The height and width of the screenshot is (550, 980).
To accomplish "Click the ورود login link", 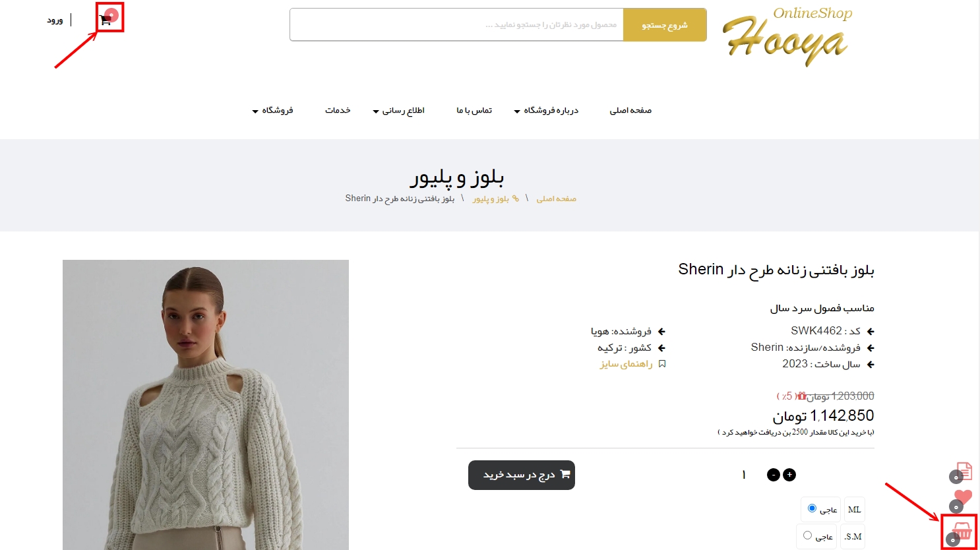I will click(x=55, y=20).
